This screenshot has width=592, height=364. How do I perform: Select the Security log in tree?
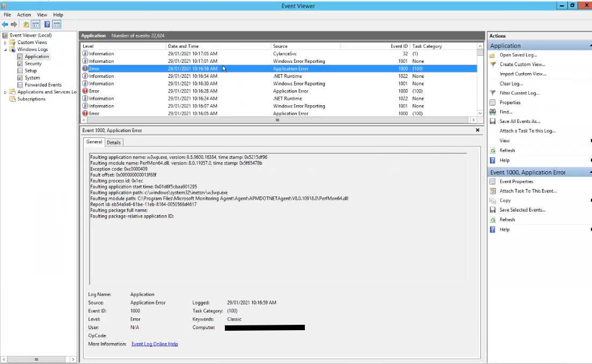tap(33, 63)
